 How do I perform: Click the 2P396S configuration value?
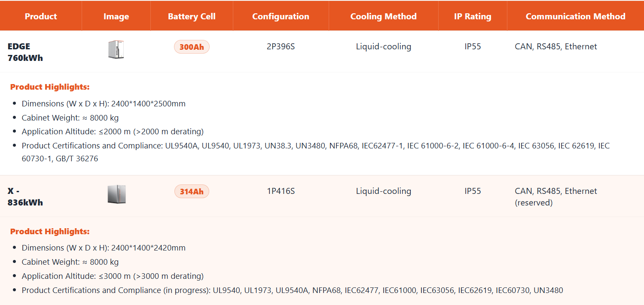coord(281,46)
